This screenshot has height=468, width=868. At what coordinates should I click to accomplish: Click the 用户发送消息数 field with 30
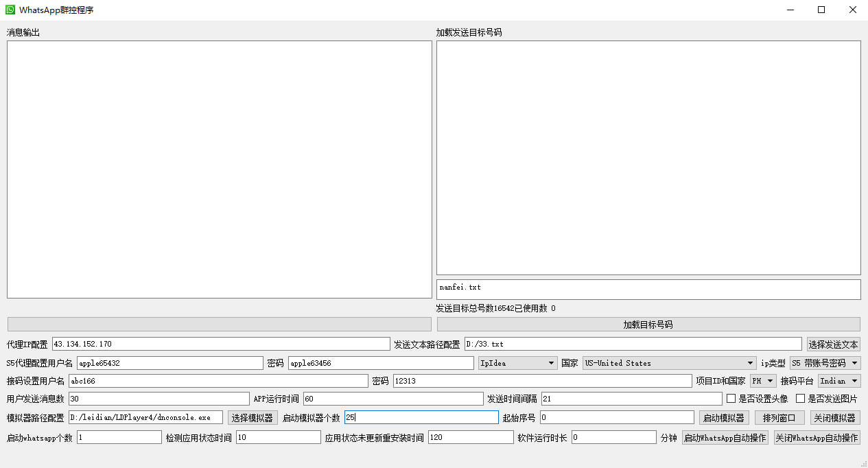159,399
